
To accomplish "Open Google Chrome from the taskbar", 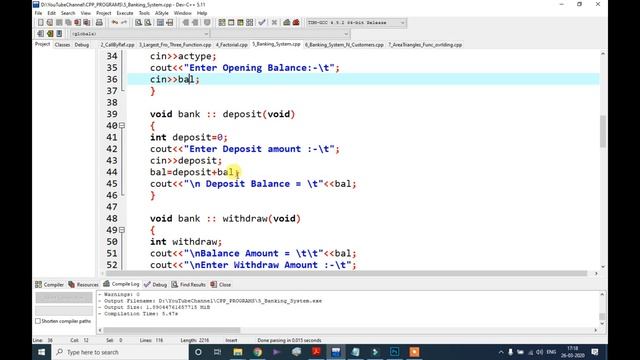I will (x=257, y=352).
